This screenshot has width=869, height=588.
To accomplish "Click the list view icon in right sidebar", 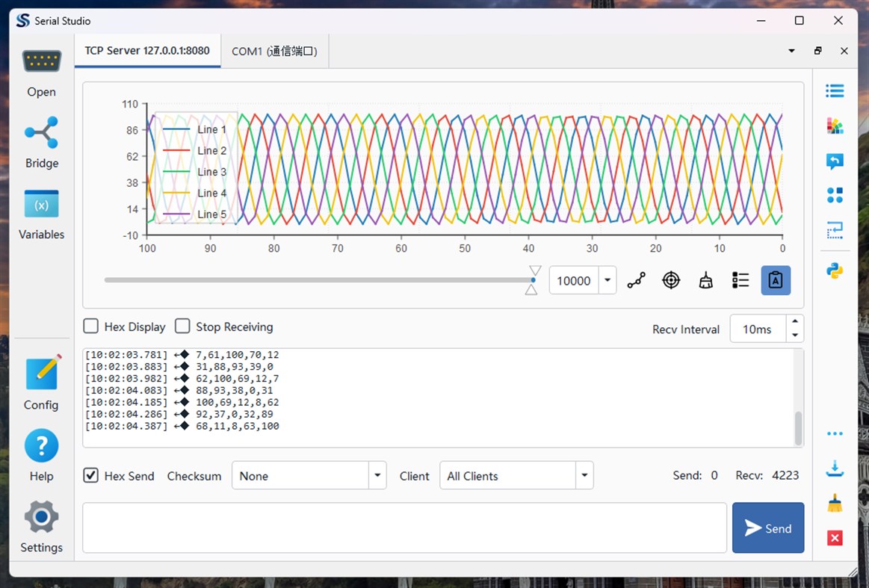I will [x=835, y=91].
